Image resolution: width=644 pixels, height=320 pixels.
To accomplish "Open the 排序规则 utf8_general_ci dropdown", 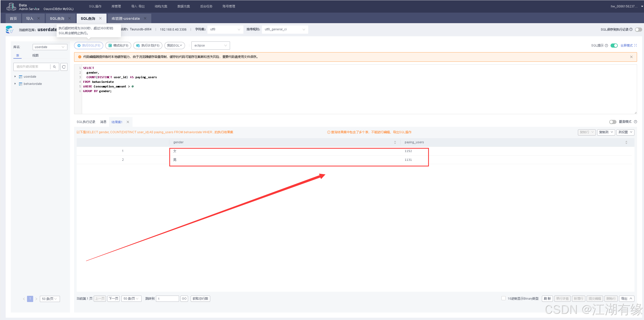I will 285,30.
